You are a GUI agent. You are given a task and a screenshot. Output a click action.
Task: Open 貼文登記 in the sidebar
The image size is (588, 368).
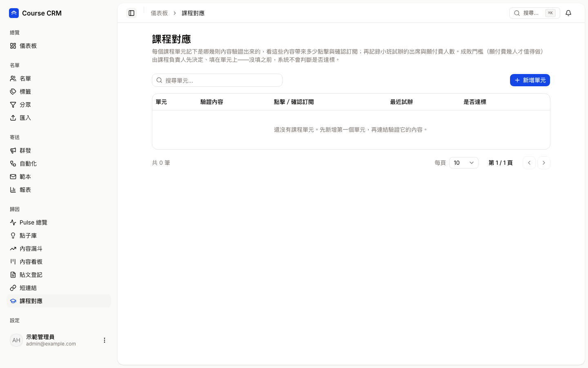pyautogui.click(x=59, y=275)
